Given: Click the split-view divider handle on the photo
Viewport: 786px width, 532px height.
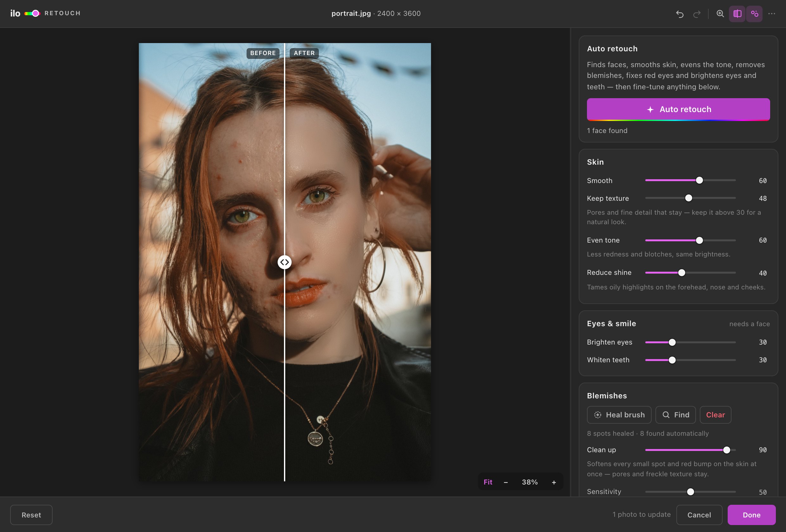Looking at the screenshot, I should click(284, 262).
